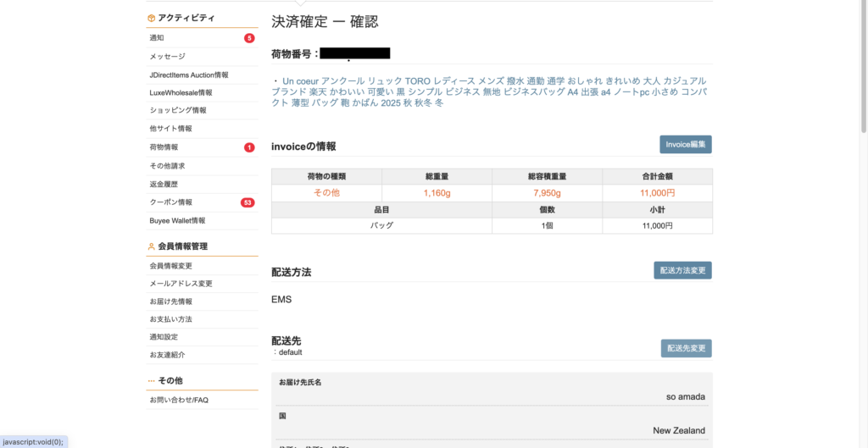868x448 pixels.
Task: Open LuxeWholesale情報 link
Action: [181, 92]
